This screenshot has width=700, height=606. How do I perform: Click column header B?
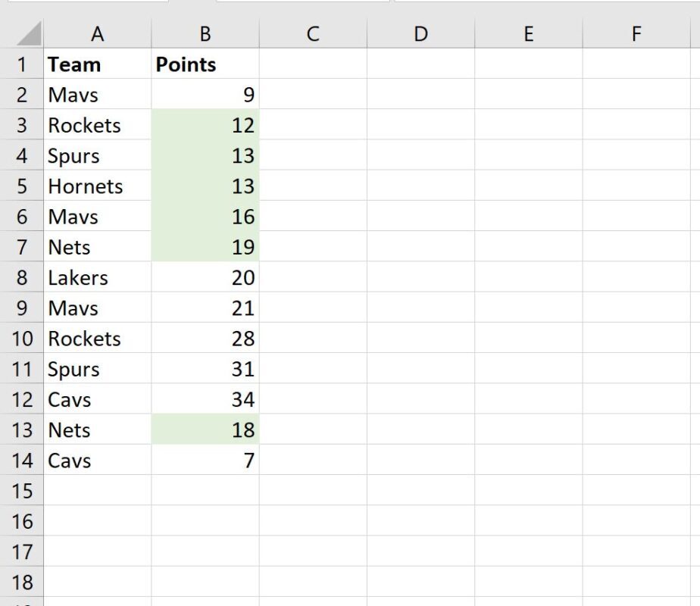click(x=205, y=33)
